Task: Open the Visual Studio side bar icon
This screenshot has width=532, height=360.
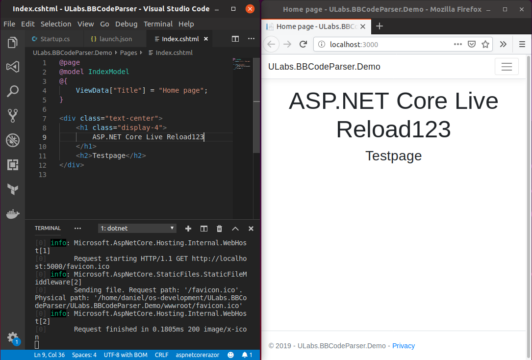Action: coord(13,67)
